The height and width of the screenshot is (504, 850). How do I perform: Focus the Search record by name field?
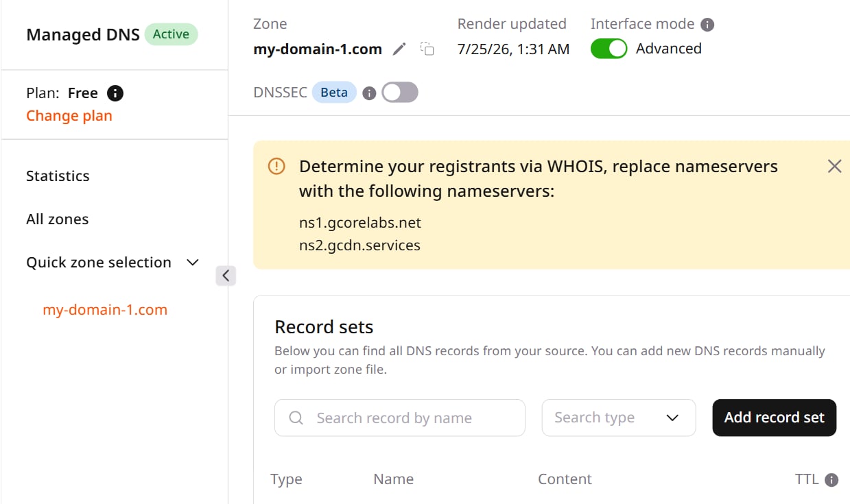pos(400,418)
